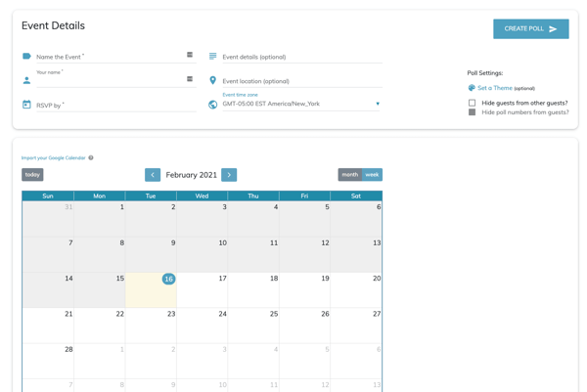Switch calendar to week view
Image resolution: width=587 pixels, height=392 pixels.
click(x=372, y=175)
